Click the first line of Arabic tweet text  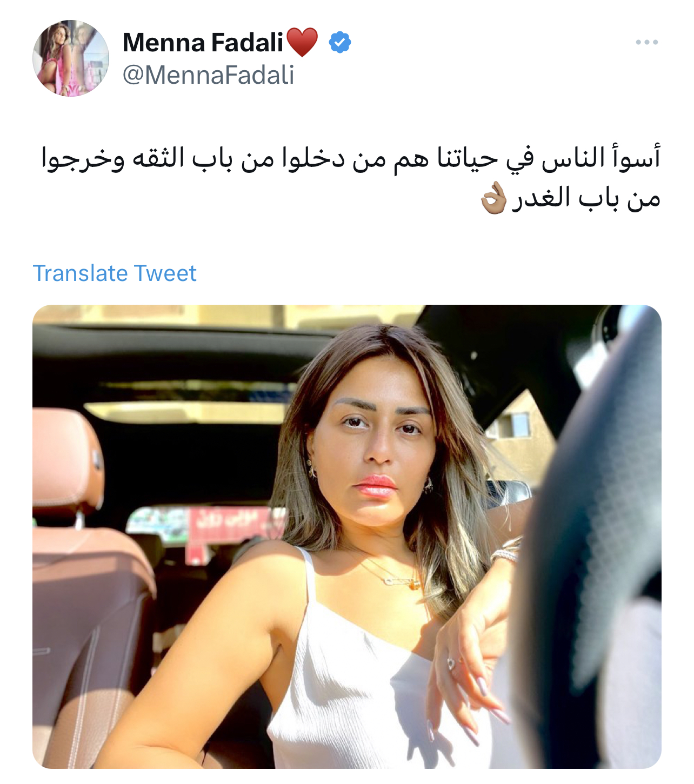tap(351, 158)
